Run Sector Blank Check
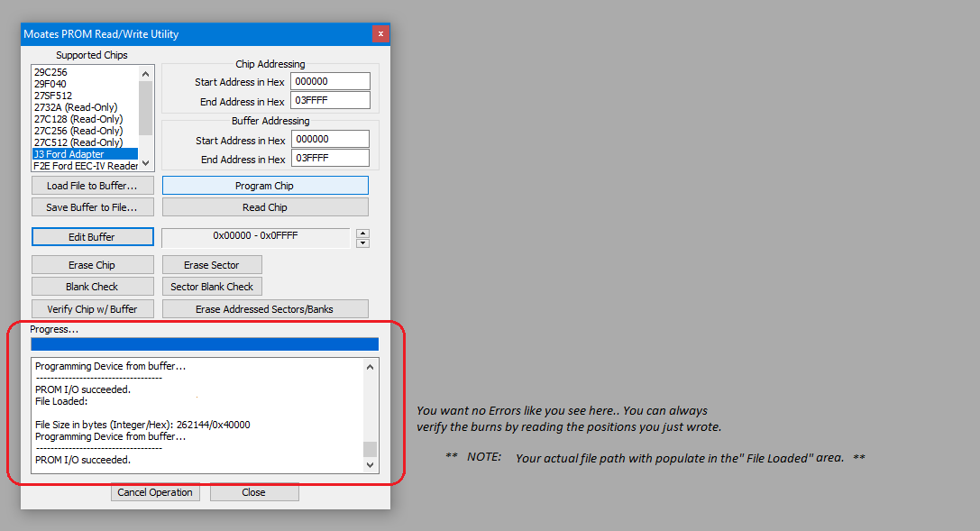Viewport: 980px width, 531px height. point(212,287)
